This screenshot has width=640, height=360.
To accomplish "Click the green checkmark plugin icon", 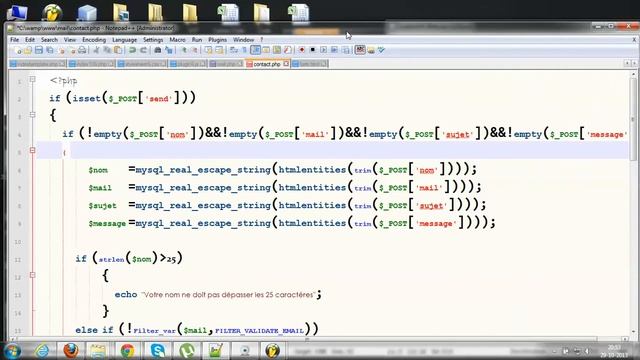I will click(x=381, y=50).
